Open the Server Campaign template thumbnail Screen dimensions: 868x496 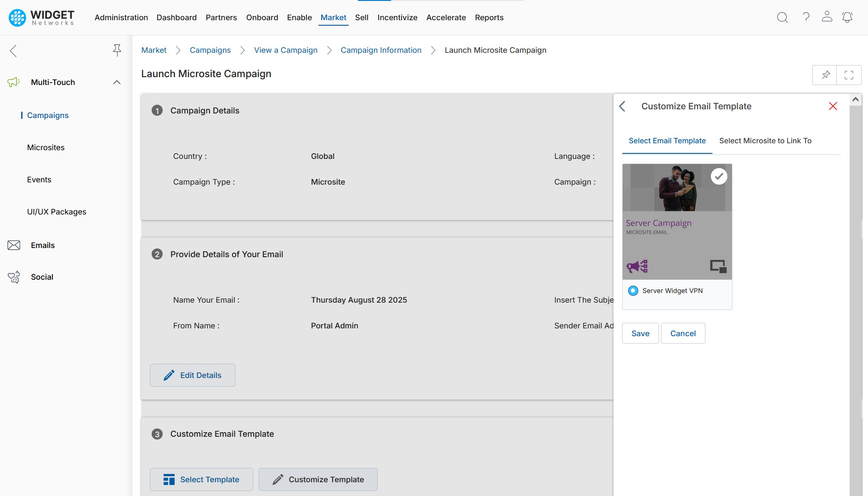tap(677, 222)
